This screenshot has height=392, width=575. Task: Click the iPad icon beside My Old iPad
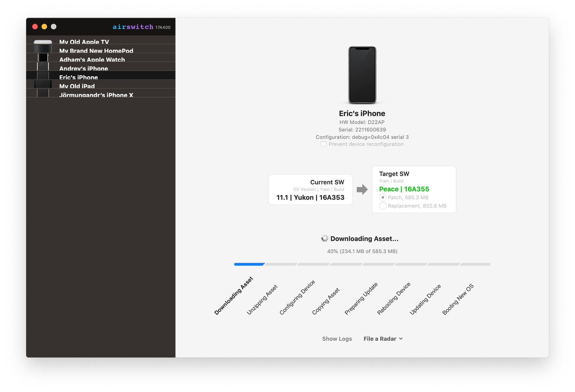point(43,84)
